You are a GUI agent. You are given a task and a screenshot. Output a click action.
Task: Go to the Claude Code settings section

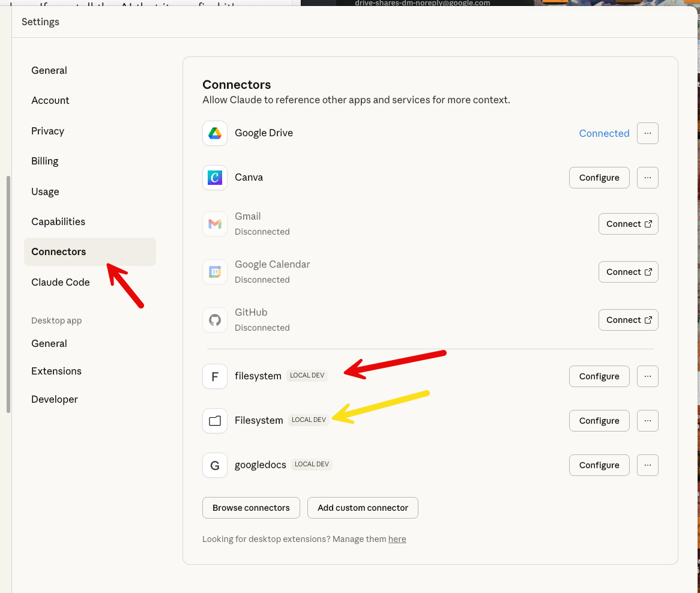point(61,282)
